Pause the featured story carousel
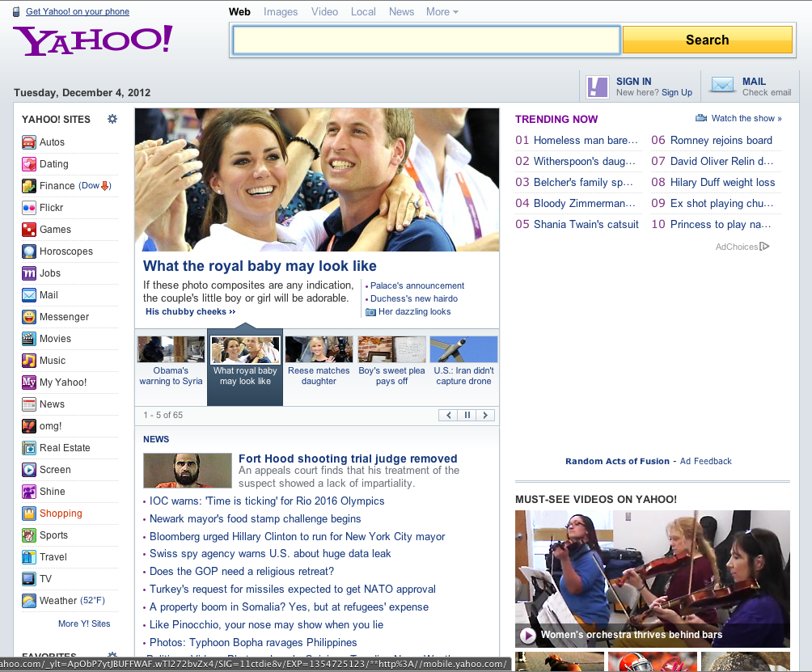812x672 pixels. coord(466,415)
